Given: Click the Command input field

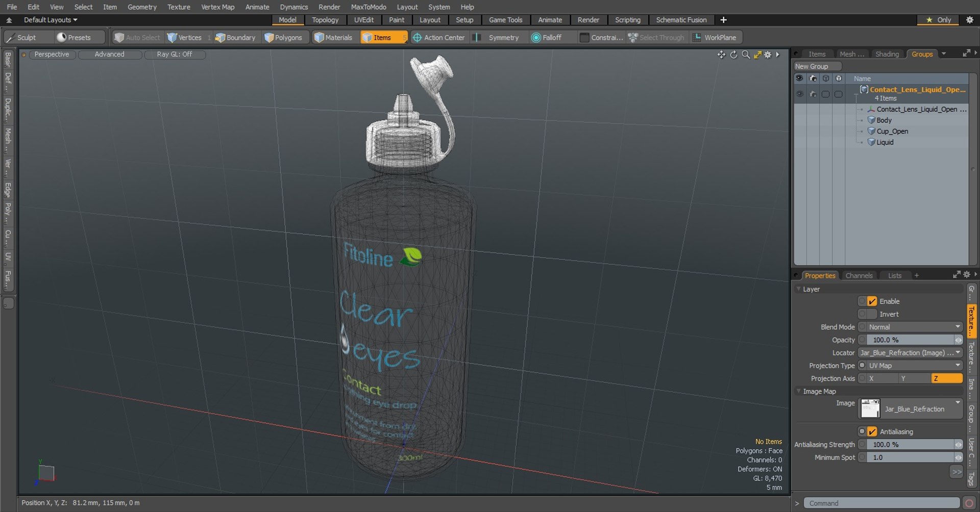Looking at the screenshot, I should coord(881,503).
